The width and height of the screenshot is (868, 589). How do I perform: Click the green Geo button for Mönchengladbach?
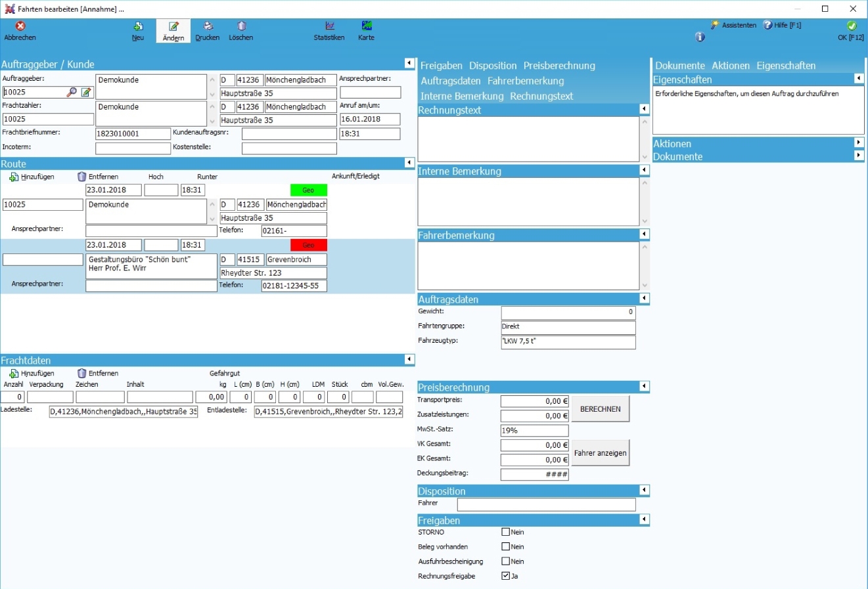tap(308, 190)
